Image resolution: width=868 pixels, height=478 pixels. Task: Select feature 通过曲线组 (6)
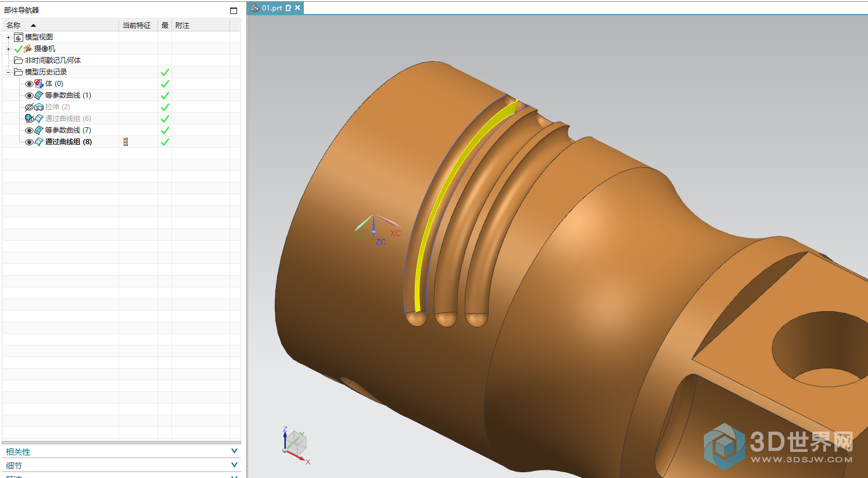68,119
